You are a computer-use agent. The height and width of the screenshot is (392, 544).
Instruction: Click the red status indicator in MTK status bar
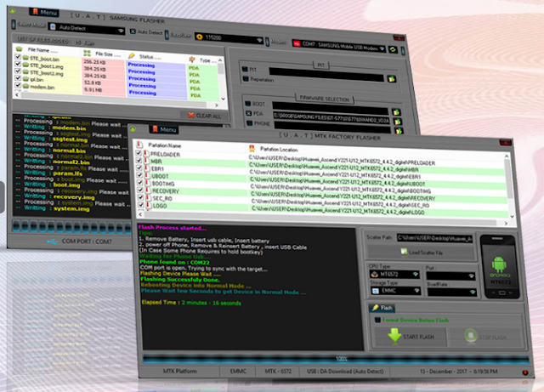coord(525,372)
